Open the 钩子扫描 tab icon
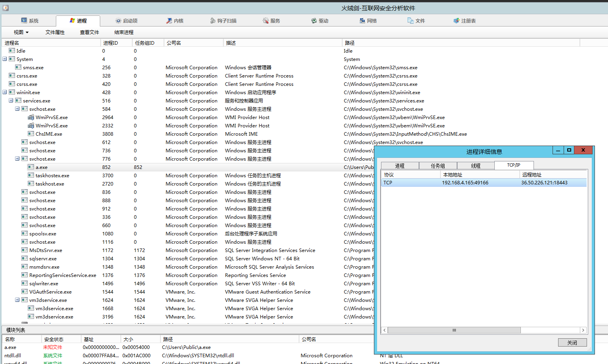This screenshot has height=364, width=608. (x=213, y=21)
